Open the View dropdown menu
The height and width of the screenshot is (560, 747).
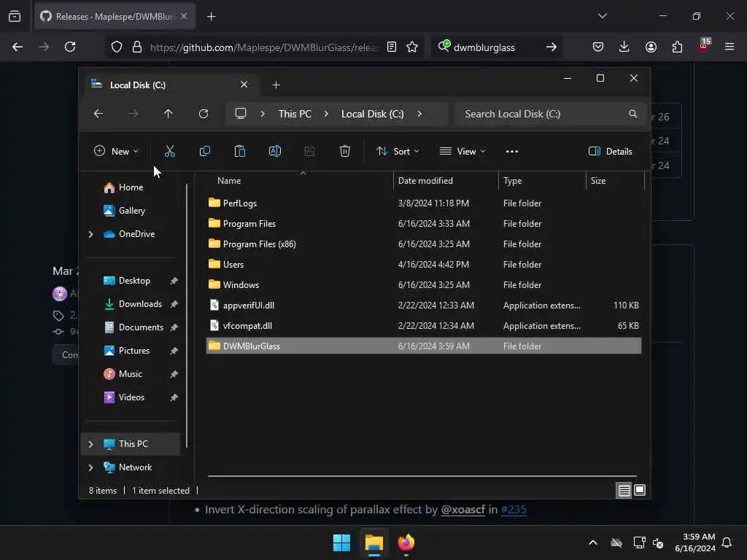(462, 152)
